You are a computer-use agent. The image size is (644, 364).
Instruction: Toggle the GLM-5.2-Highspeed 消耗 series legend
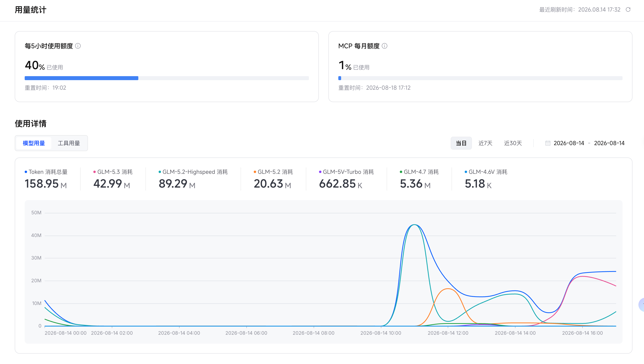[x=193, y=172]
